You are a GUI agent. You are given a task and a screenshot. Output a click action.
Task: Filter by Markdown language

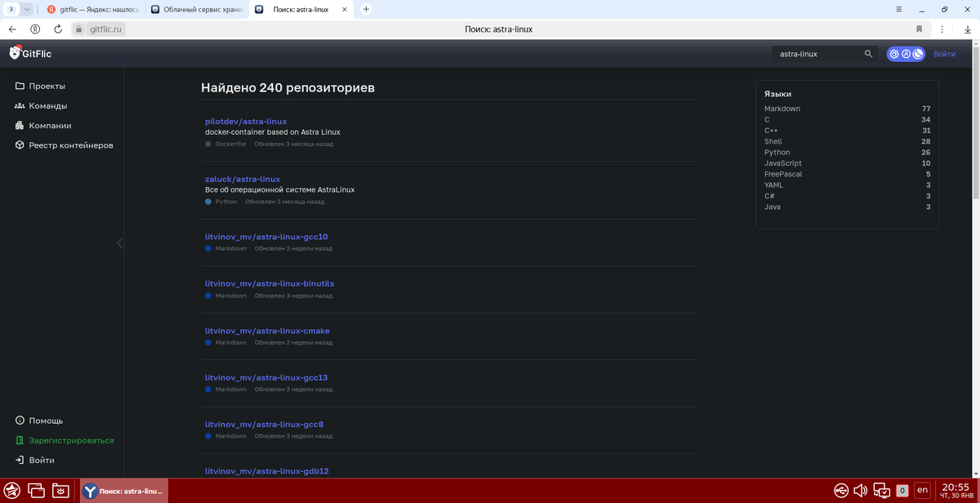[x=847, y=109]
